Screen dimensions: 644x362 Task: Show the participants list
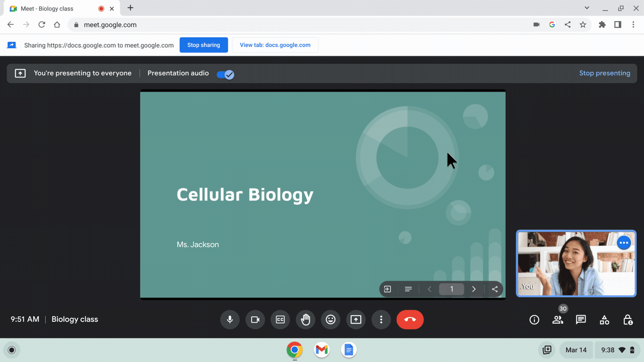pos(557,320)
